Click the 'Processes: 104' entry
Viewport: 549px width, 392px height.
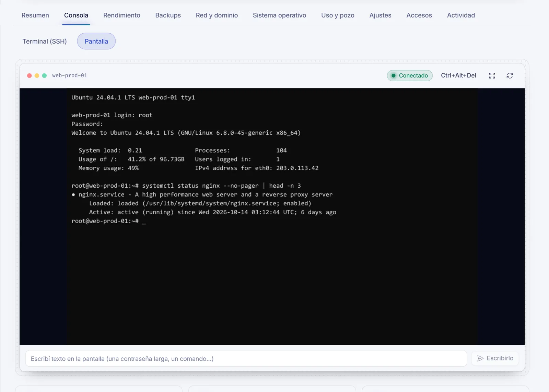pos(241,150)
